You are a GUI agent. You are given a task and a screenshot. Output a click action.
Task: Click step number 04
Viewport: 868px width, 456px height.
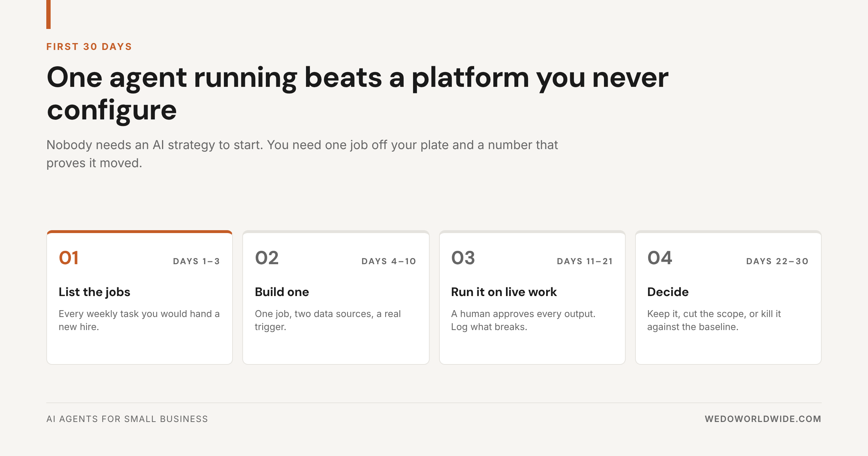pyautogui.click(x=660, y=258)
